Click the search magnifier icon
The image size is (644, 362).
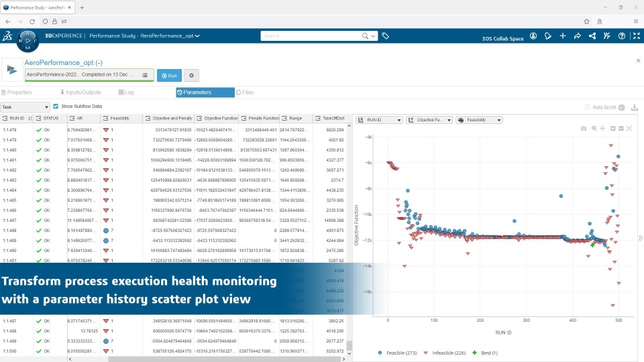click(x=365, y=36)
